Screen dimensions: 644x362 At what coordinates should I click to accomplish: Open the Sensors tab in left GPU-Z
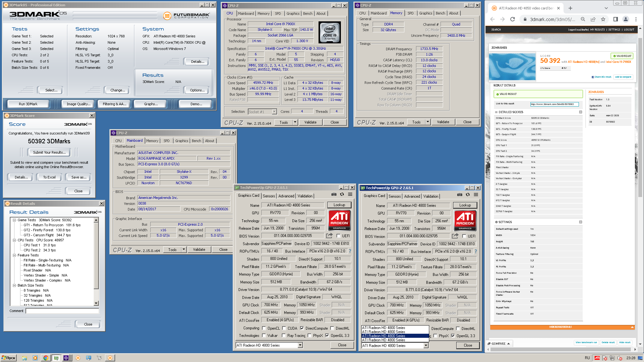point(269,196)
